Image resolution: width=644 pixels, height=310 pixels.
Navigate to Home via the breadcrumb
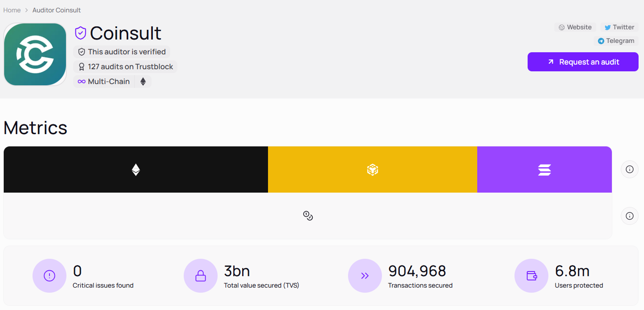click(x=12, y=10)
